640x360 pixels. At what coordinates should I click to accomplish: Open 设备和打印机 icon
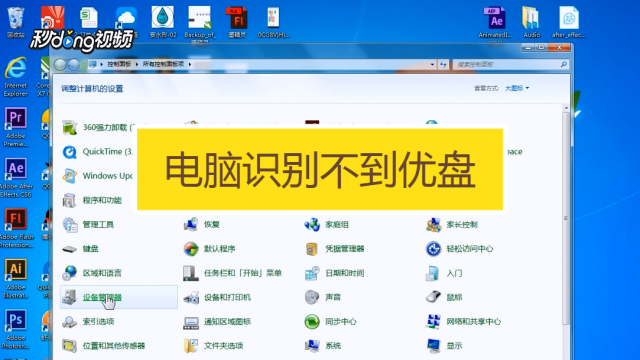(191, 297)
